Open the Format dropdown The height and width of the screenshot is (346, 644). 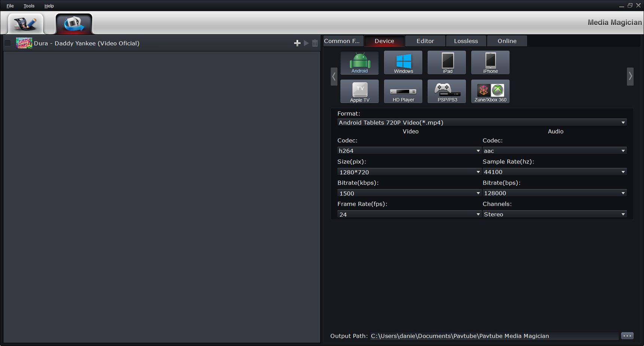482,123
